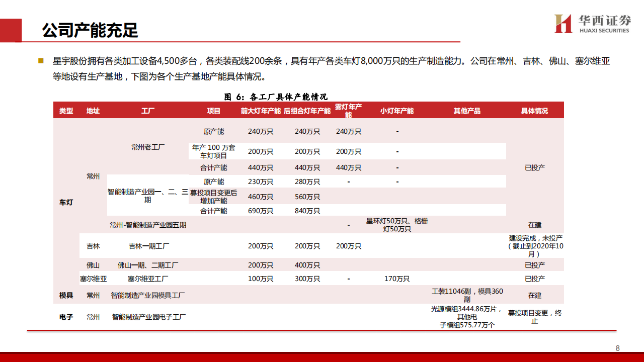
Task: Click 已投产 status in 佛山 row
Action: pos(535,265)
